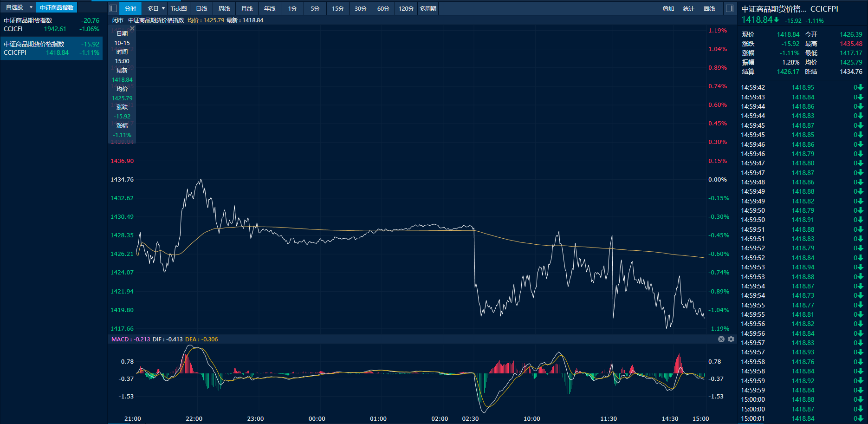Toggle the left sidebar panel icon
This screenshot has height=424, width=868.
click(x=113, y=8)
